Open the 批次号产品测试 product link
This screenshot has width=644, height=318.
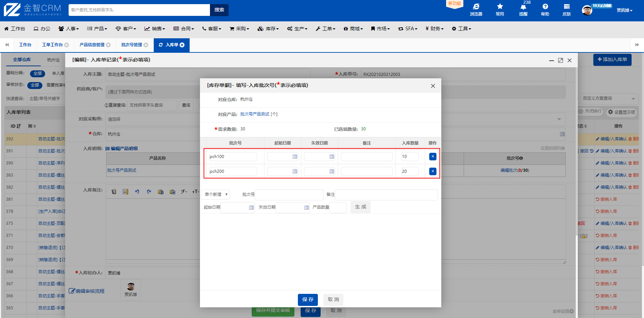click(x=255, y=114)
